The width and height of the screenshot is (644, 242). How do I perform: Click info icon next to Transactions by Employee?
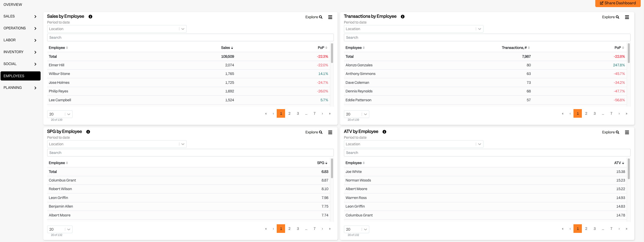pos(403,16)
